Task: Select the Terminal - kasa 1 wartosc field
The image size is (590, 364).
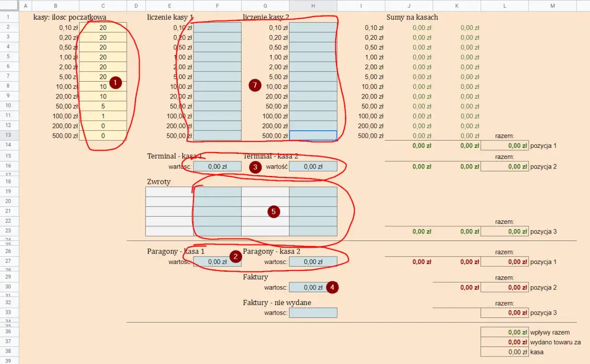Action: tap(217, 166)
